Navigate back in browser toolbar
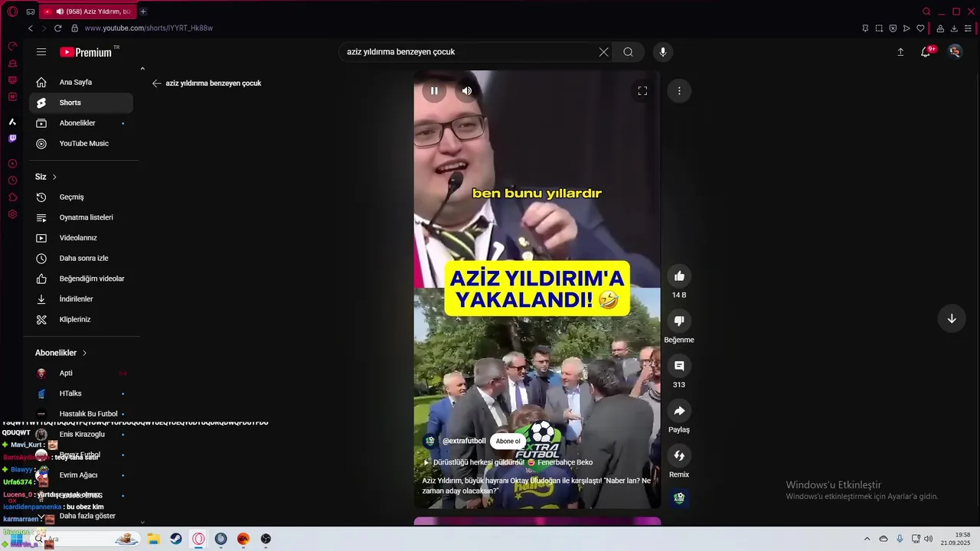 pyautogui.click(x=31, y=28)
